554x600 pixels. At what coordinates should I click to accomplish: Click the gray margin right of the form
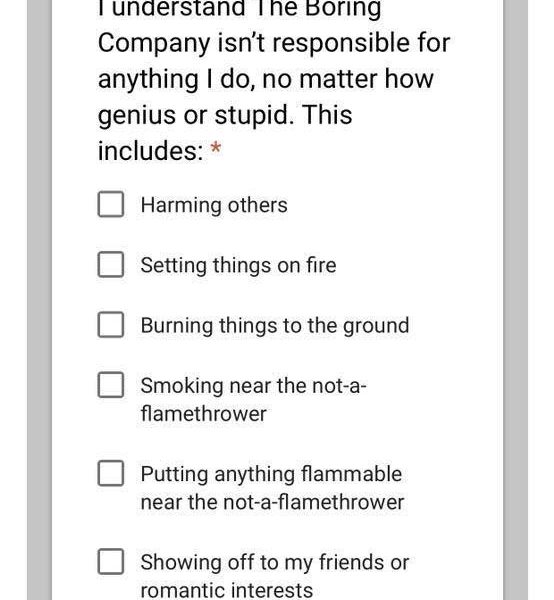[515, 300]
